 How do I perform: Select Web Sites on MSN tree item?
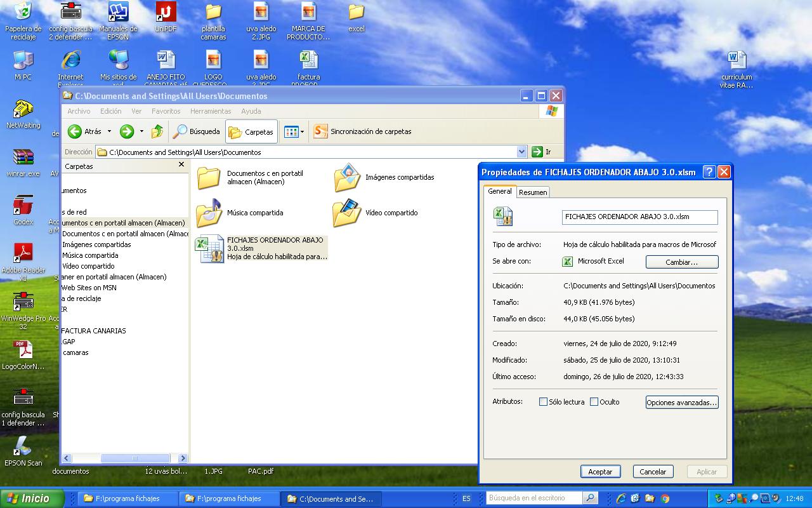click(x=89, y=288)
